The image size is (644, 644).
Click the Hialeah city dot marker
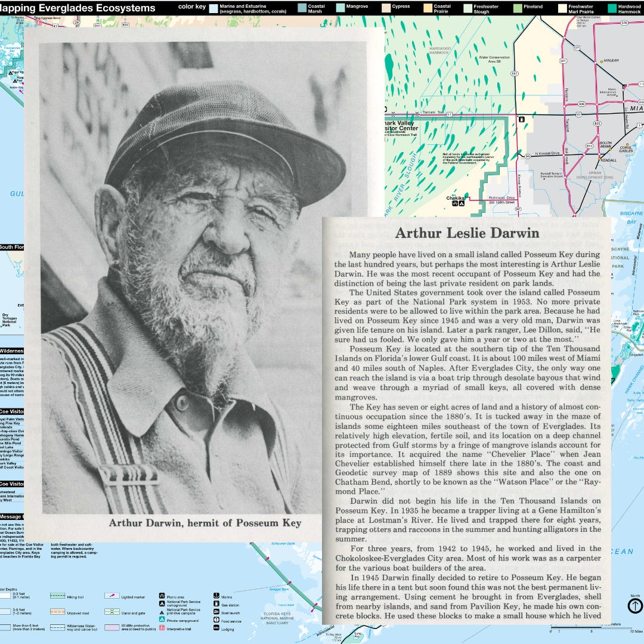pos(601,61)
